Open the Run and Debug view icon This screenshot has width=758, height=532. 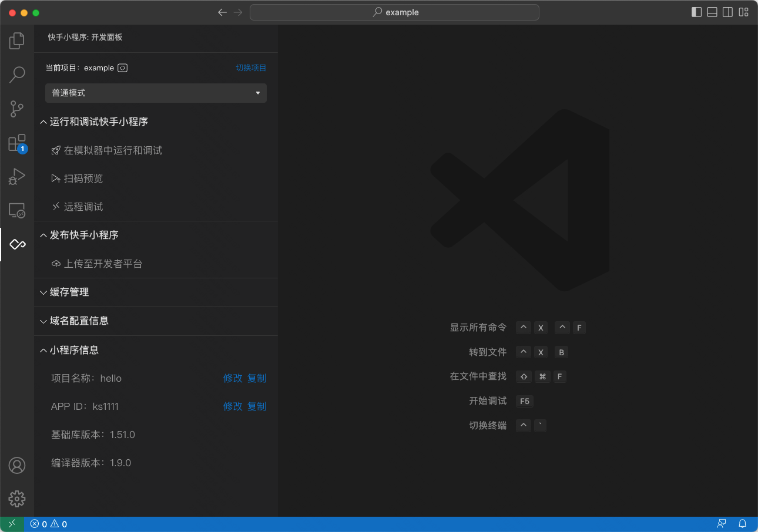(x=17, y=177)
